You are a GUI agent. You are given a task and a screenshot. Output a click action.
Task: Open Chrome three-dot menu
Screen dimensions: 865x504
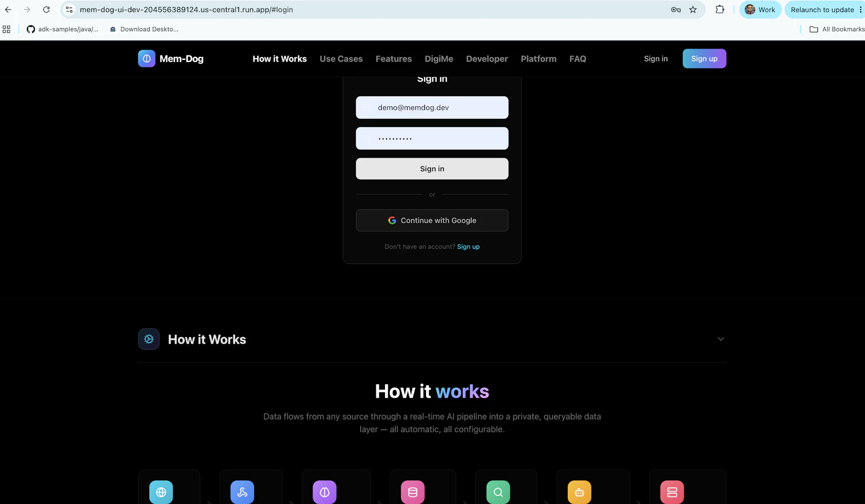(x=860, y=10)
